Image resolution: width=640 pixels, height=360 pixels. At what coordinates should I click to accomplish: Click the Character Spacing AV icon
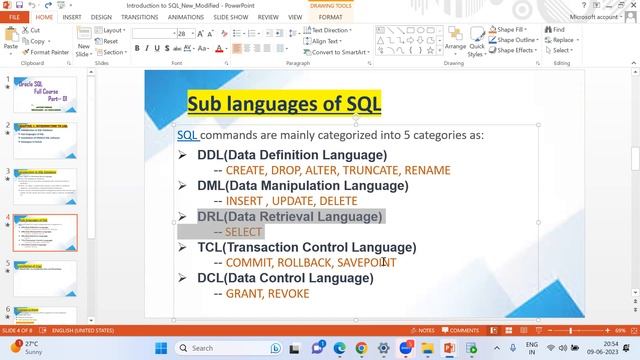coord(188,49)
